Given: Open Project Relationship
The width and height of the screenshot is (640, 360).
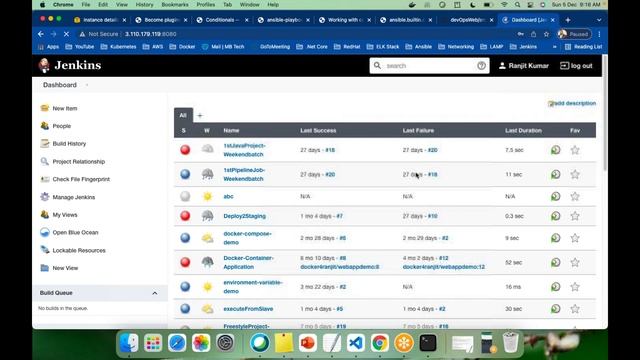Looking at the screenshot, I should pos(78,162).
